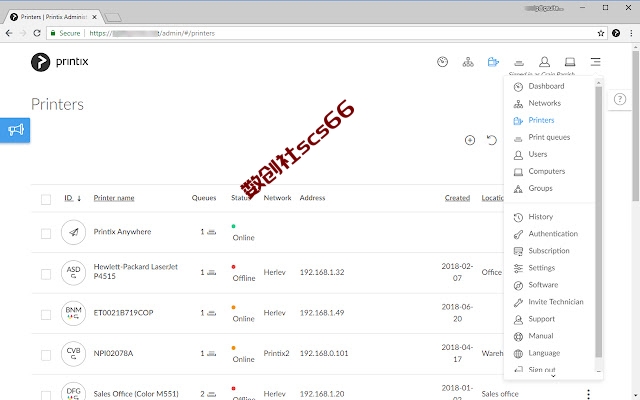Check the select-all checkbox in table header
The width and height of the screenshot is (640, 400).
(46, 199)
